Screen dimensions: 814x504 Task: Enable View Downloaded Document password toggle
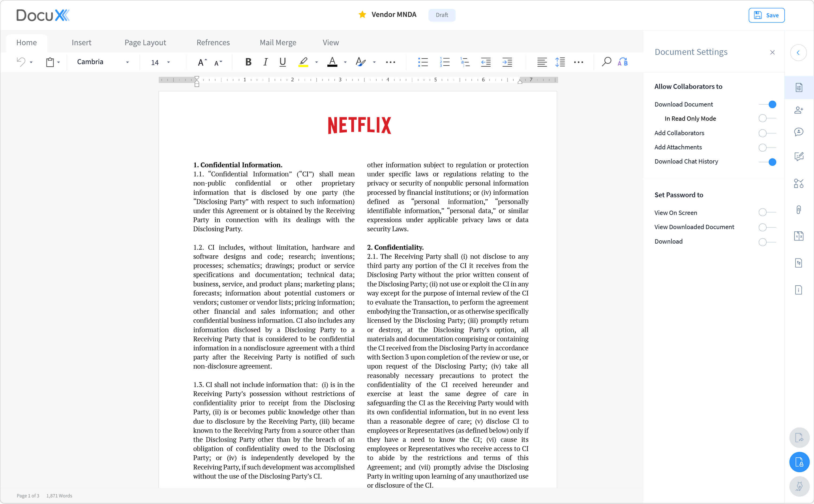767,227
